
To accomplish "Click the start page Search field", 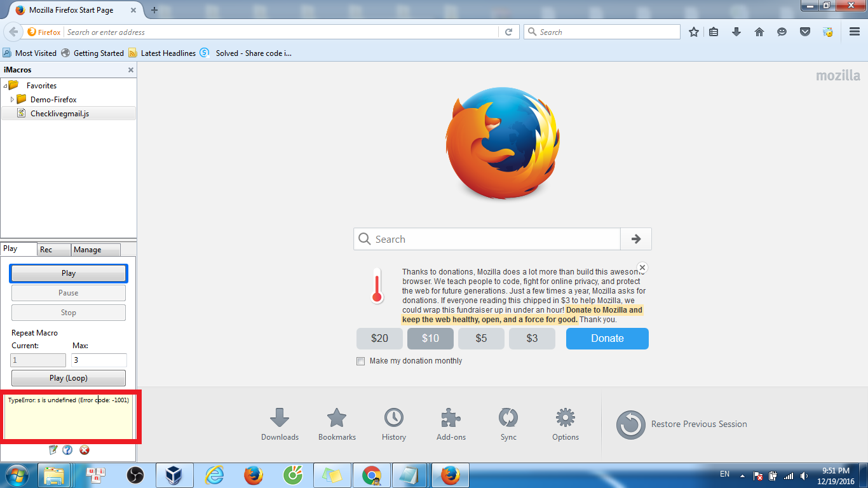I will 487,239.
